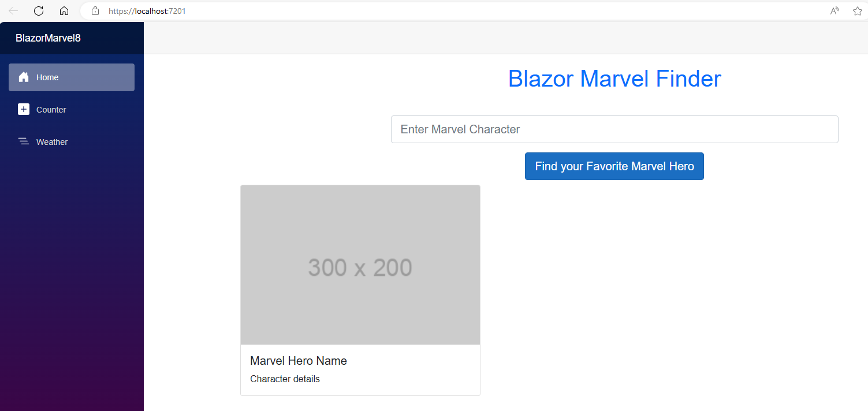The width and height of the screenshot is (868, 411).
Task: Click the Marvel Hero Name card title
Action: point(299,361)
